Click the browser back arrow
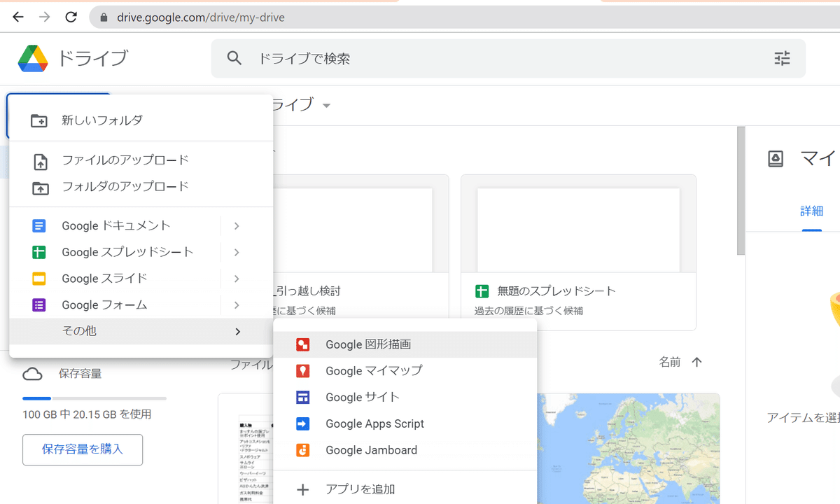The image size is (840, 504). [x=18, y=17]
